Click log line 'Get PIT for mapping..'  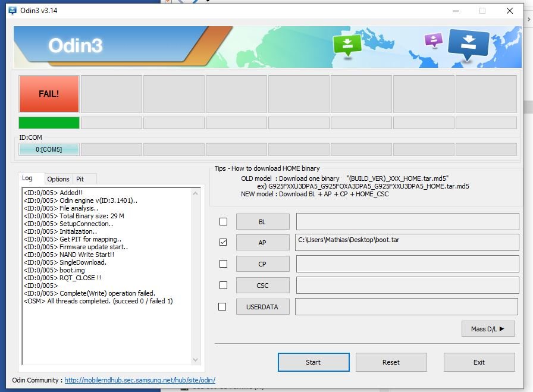[73, 239]
